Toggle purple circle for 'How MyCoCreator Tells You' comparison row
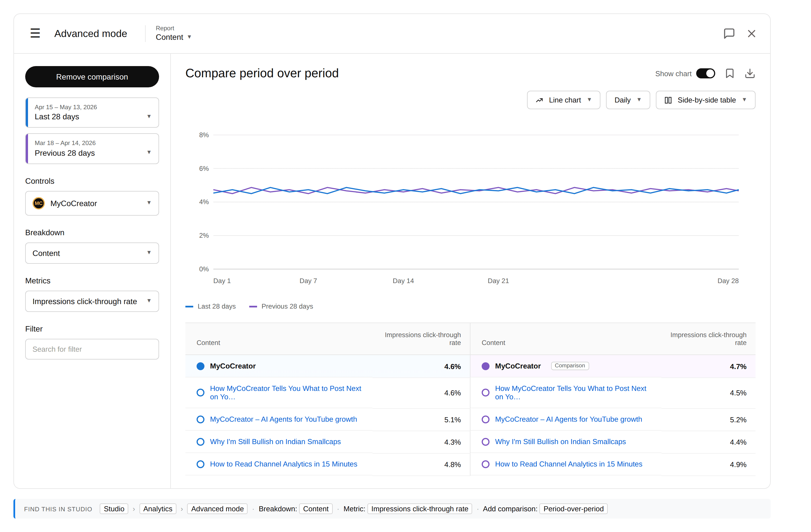 click(486, 393)
